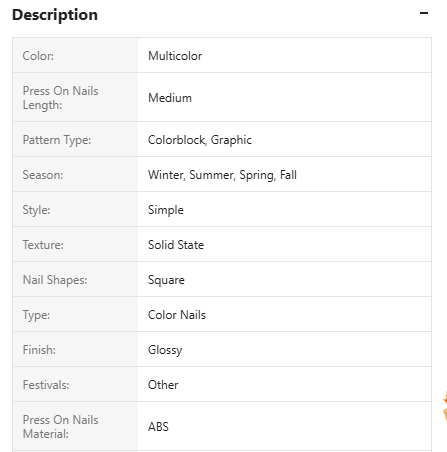Click the Winter, Summer, Spring, Fall value
Viewport: 447px width, 452px height.
222,175
